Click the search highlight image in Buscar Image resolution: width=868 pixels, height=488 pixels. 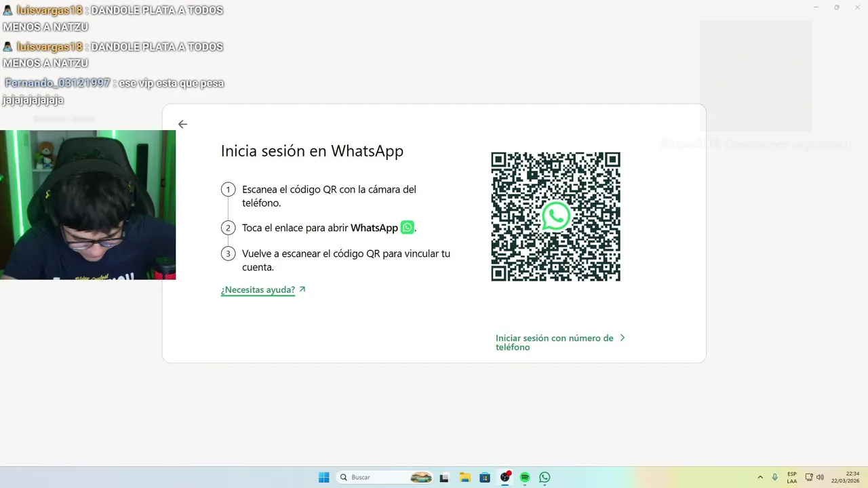[x=421, y=477]
